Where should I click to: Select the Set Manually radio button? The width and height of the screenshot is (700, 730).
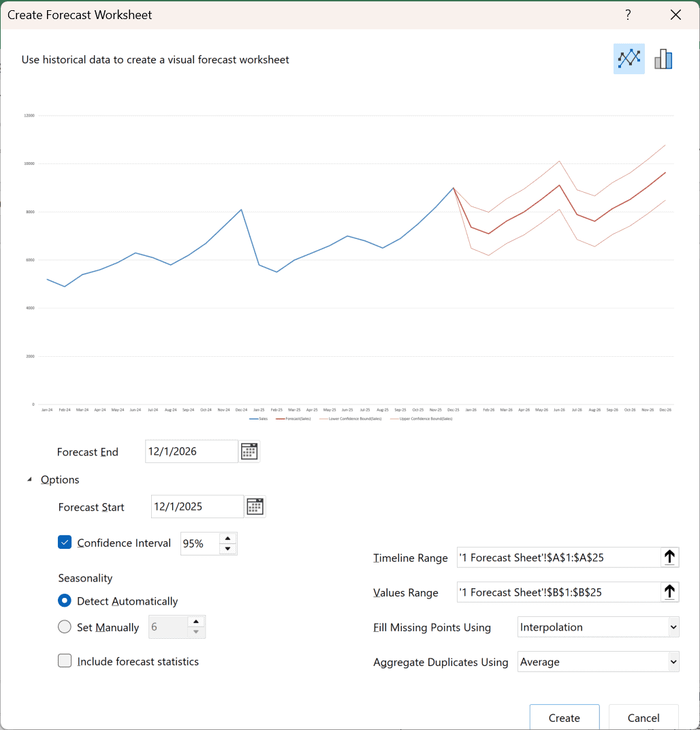click(65, 626)
